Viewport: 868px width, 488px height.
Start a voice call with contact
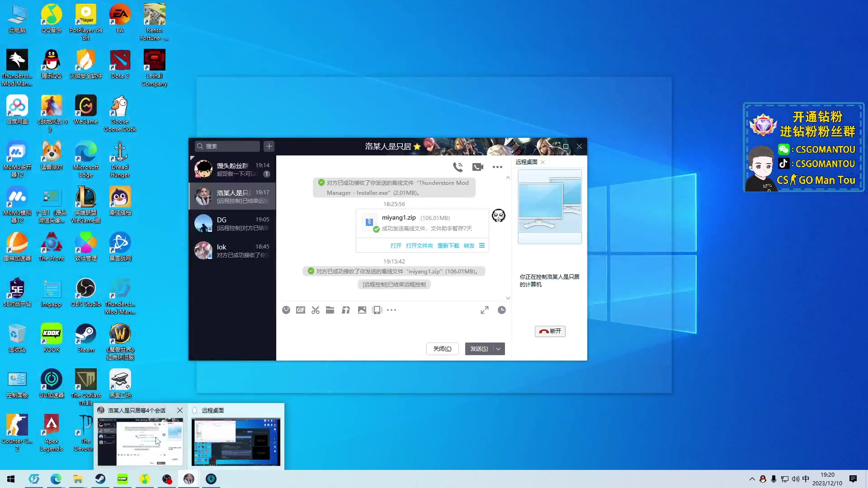458,167
